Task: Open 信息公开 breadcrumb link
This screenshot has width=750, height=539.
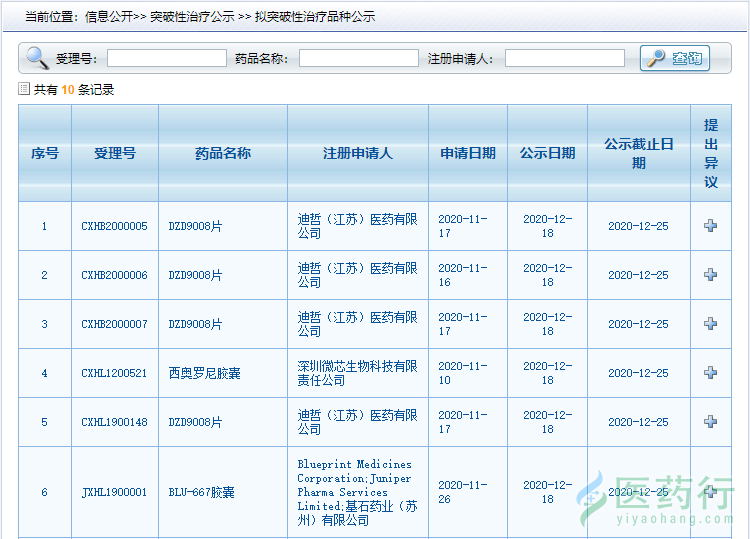Action: [x=109, y=17]
